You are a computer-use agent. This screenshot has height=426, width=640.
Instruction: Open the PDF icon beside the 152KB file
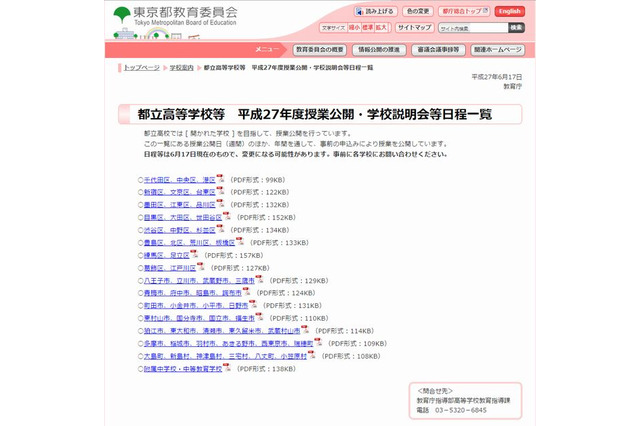pyautogui.click(x=227, y=216)
